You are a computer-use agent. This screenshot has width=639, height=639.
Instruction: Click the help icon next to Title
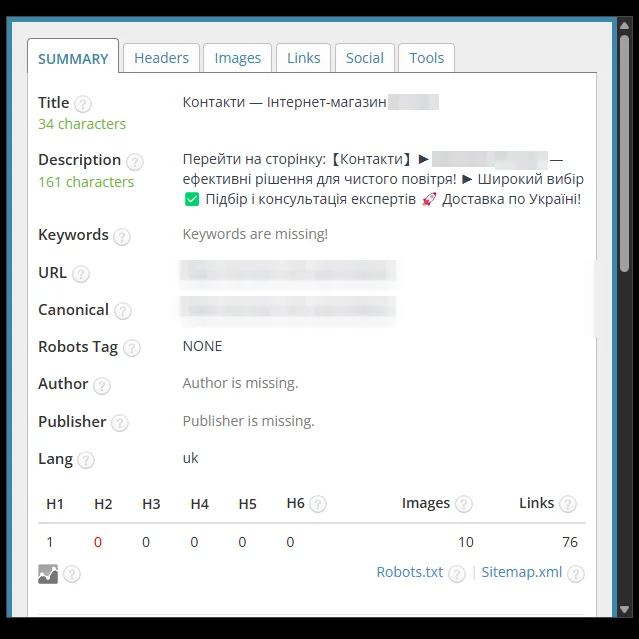tap(83, 104)
